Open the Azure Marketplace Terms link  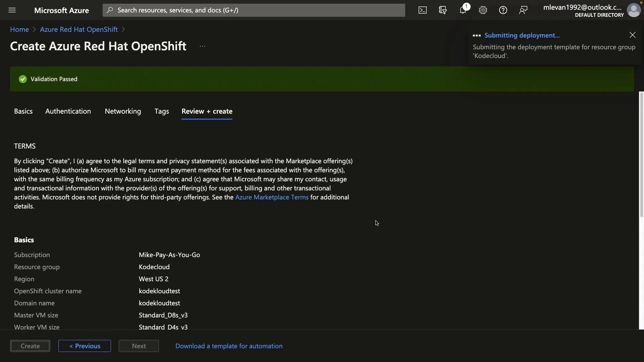[x=272, y=197]
